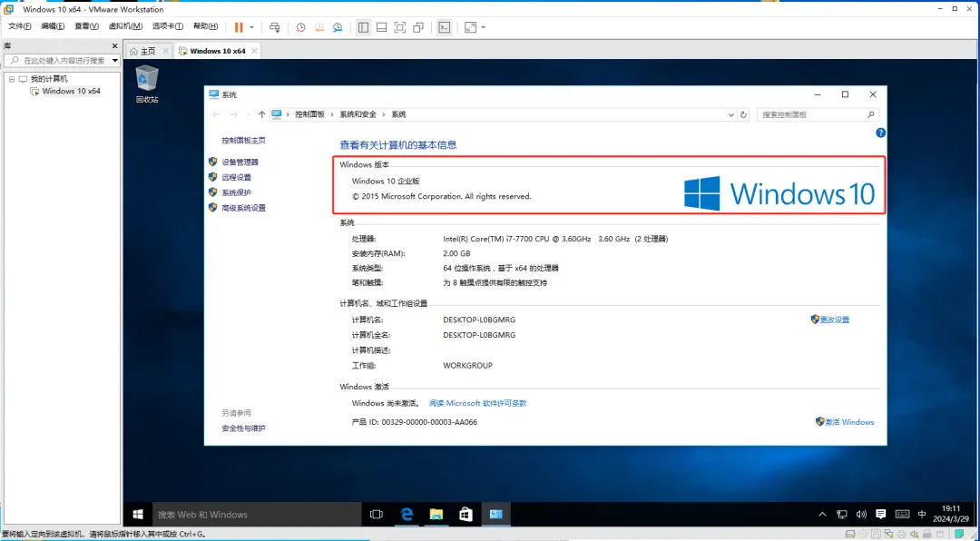Viewport: 980px width, 541px height.
Task: Switch to Unity mode toolbar icon
Action: click(x=418, y=27)
